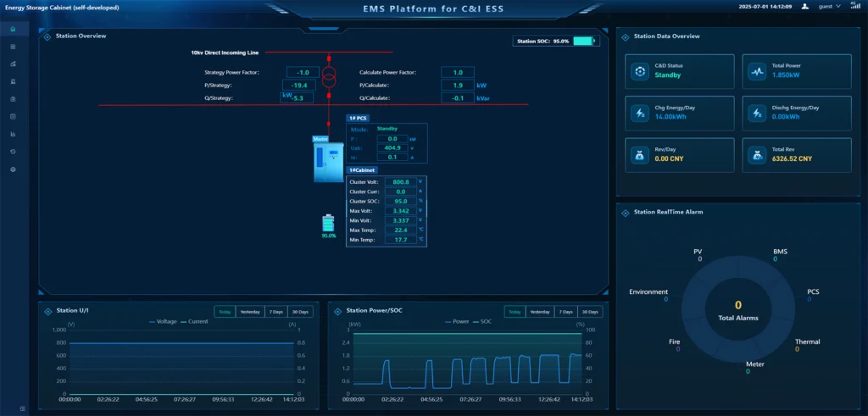Select 30 Days in Station Power/SOC
The height and width of the screenshot is (416, 868).
coord(591,312)
